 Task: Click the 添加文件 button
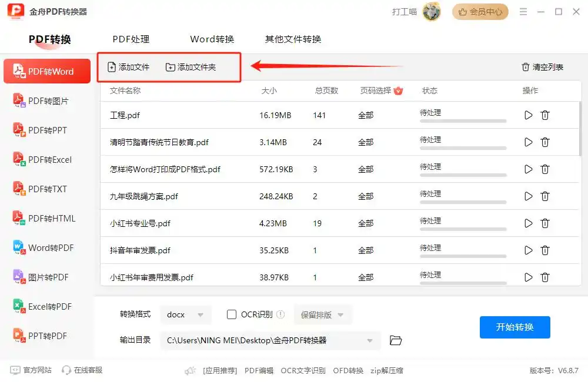point(128,67)
